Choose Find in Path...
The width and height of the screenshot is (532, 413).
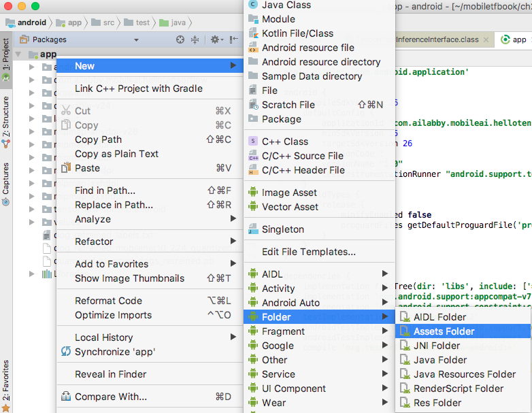pos(150,191)
